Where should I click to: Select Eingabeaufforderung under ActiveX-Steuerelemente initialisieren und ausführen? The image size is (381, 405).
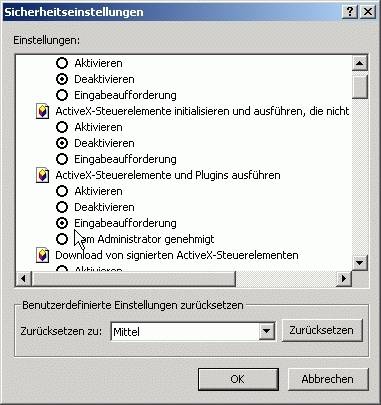click(x=62, y=159)
